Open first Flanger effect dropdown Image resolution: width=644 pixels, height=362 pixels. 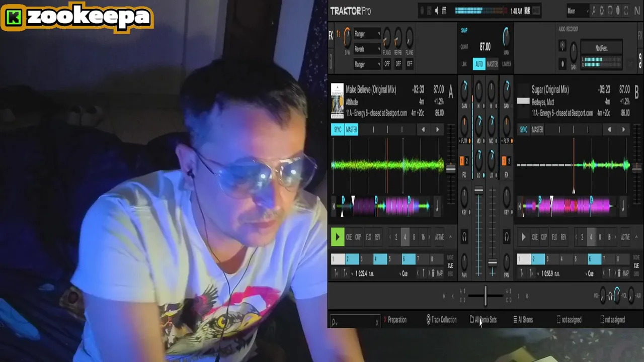pyautogui.click(x=367, y=34)
